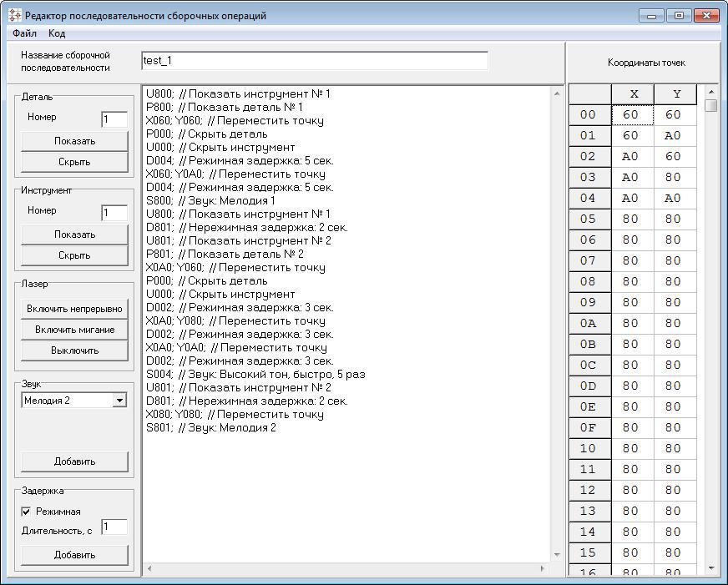
Task: Select the X cell of row 00
Action: coord(633,115)
